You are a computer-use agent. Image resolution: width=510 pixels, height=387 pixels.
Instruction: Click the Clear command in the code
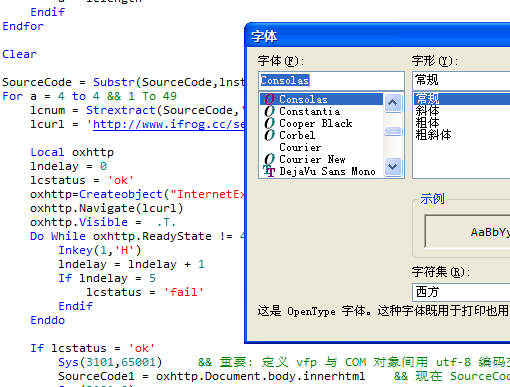pos(19,54)
